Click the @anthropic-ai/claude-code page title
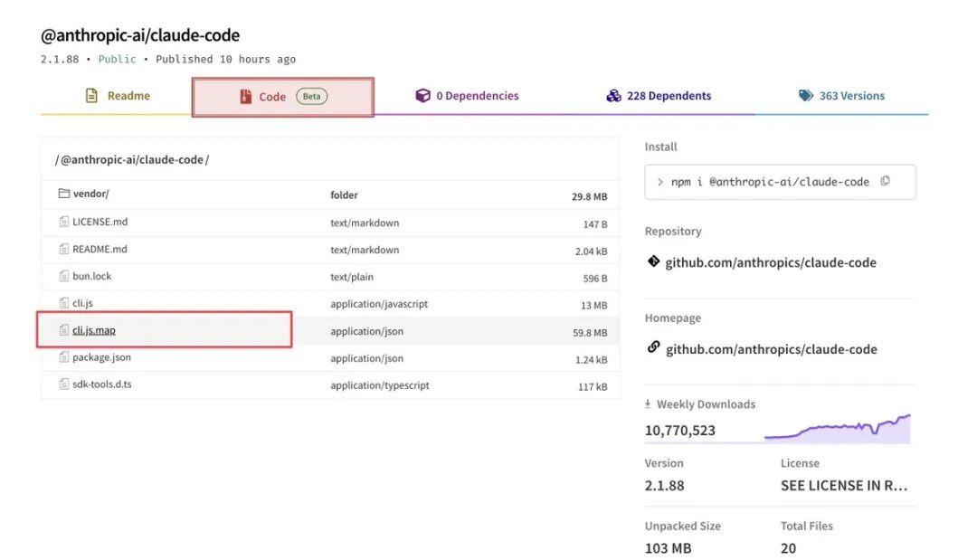Screen dimensions: 977x560 [140, 35]
